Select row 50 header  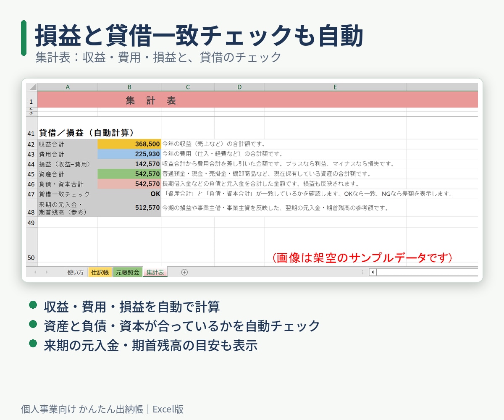[x=31, y=245]
